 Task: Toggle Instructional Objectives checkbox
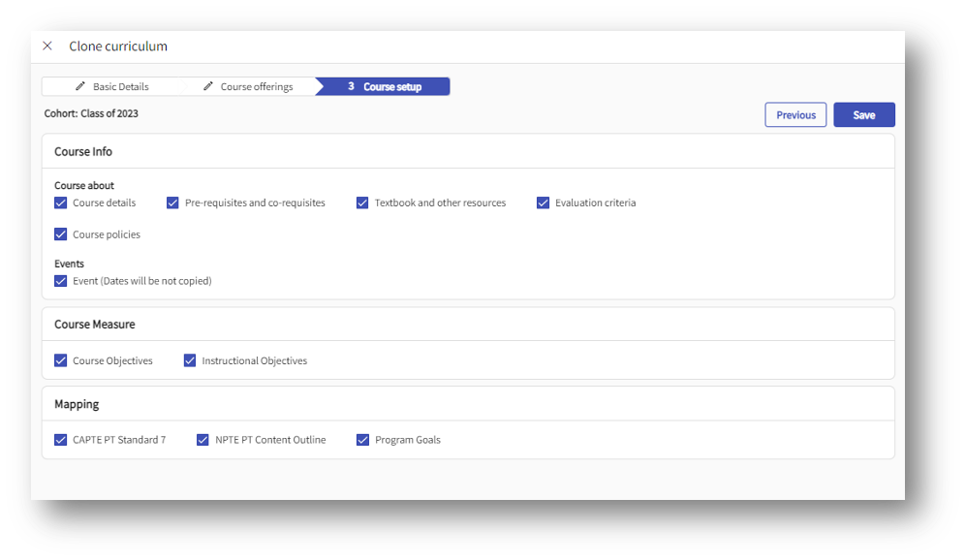[x=190, y=360]
